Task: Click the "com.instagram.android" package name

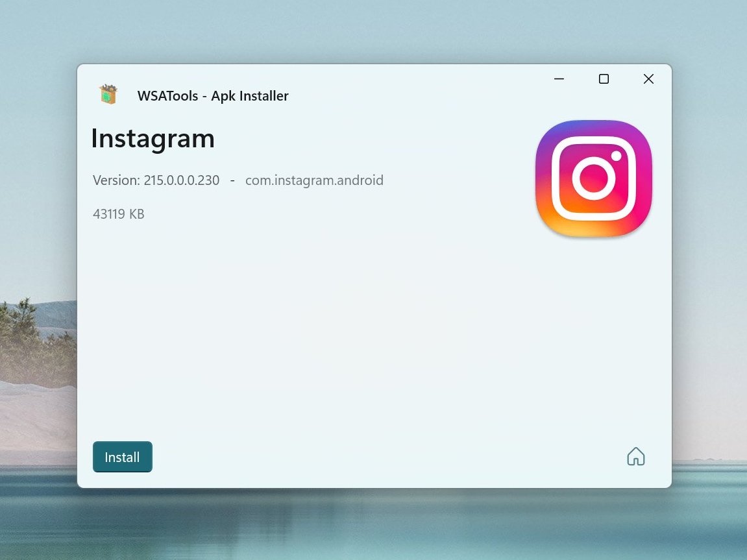Action: pyautogui.click(x=314, y=180)
